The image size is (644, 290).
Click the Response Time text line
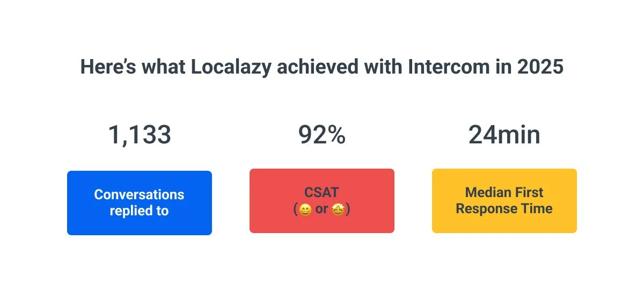point(504,209)
